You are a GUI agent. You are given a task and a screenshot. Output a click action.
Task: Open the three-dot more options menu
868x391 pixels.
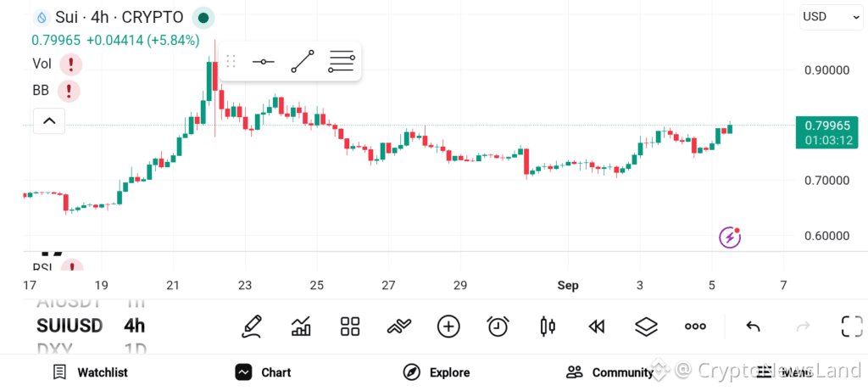coord(695,327)
